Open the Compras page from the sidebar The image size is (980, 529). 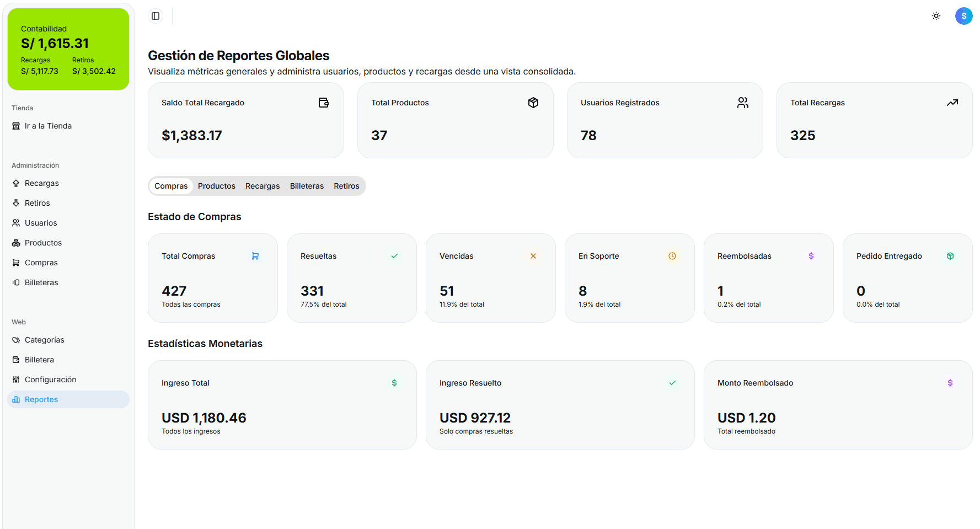[x=41, y=263]
